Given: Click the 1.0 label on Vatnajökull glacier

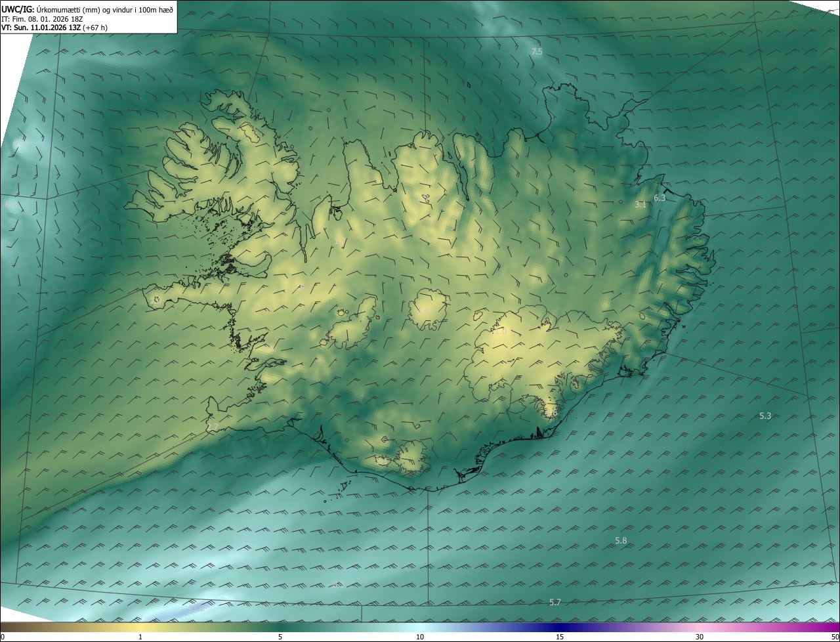Looking at the screenshot, I should tap(501, 332).
